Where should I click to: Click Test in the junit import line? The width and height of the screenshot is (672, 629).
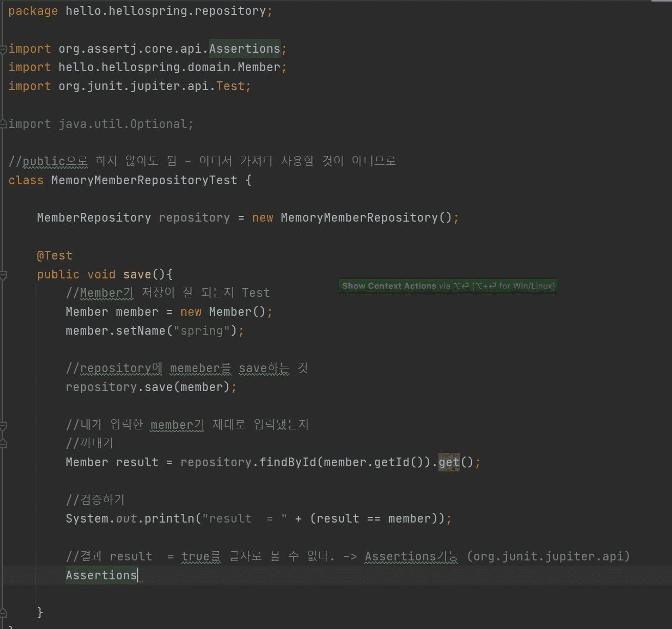tap(230, 86)
